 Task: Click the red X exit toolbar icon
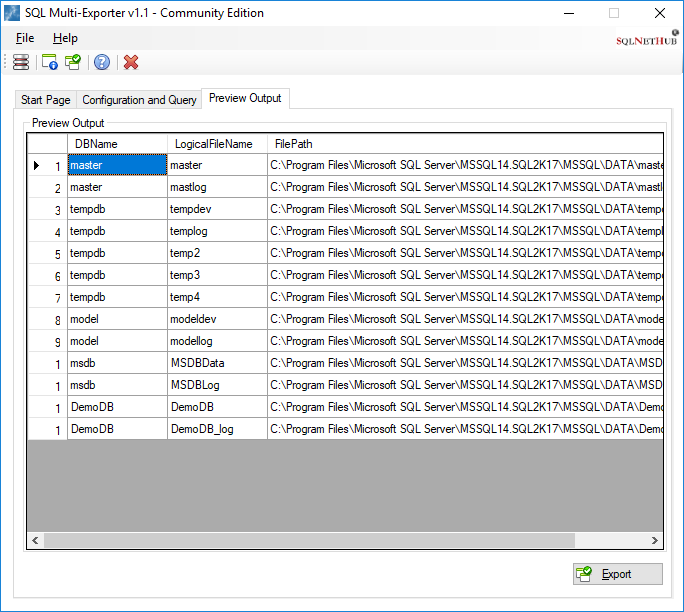coord(131,62)
